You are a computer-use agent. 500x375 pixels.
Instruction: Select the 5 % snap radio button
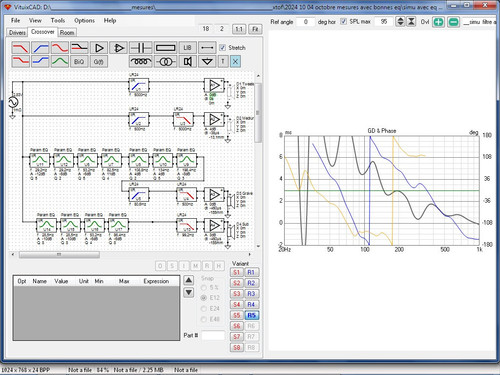tap(204, 287)
